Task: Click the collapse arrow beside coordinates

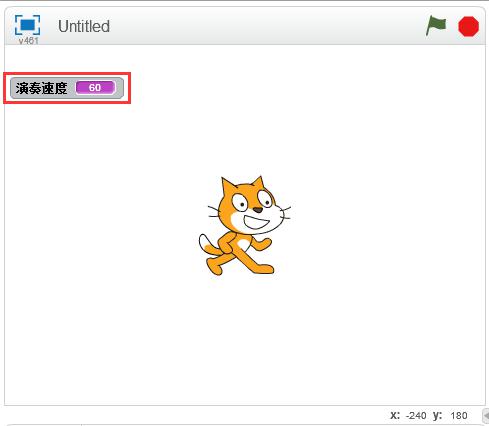Action: click(x=486, y=415)
